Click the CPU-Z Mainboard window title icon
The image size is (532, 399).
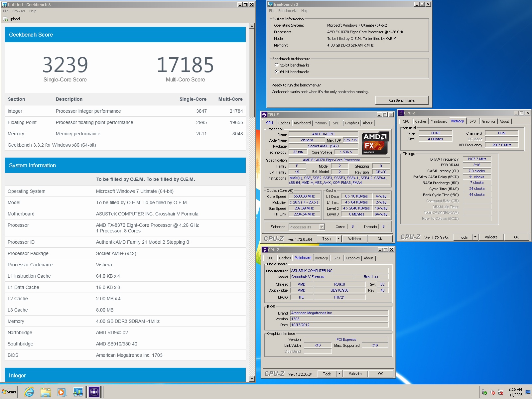pos(265,250)
